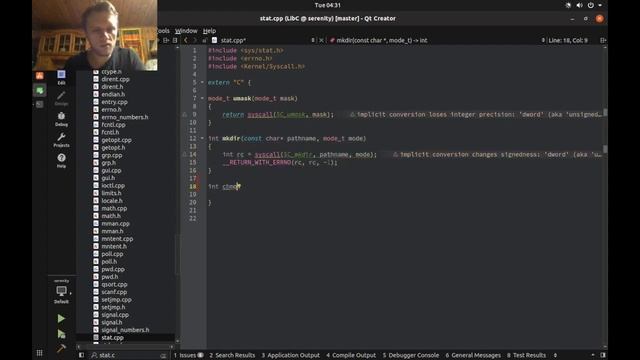
Task: Click the Go Forward arrow in the editor toolbar
Action: tap(195, 40)
